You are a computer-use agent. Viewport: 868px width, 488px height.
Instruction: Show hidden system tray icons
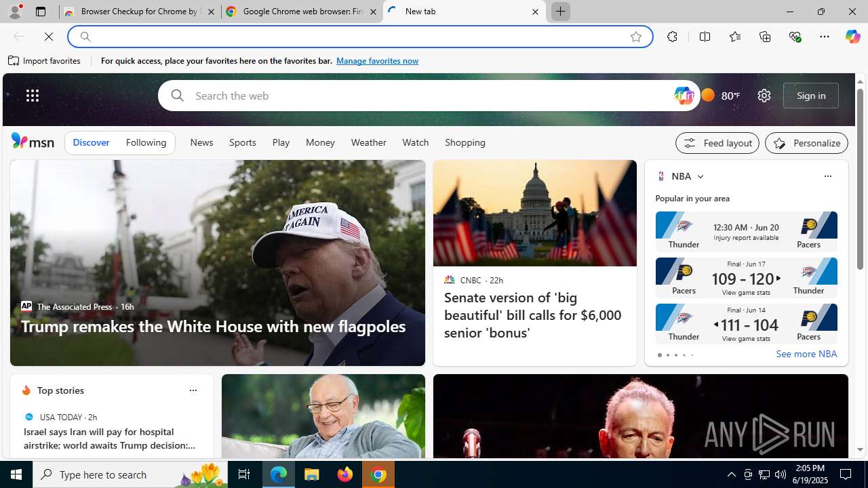(x=731, y=474)
